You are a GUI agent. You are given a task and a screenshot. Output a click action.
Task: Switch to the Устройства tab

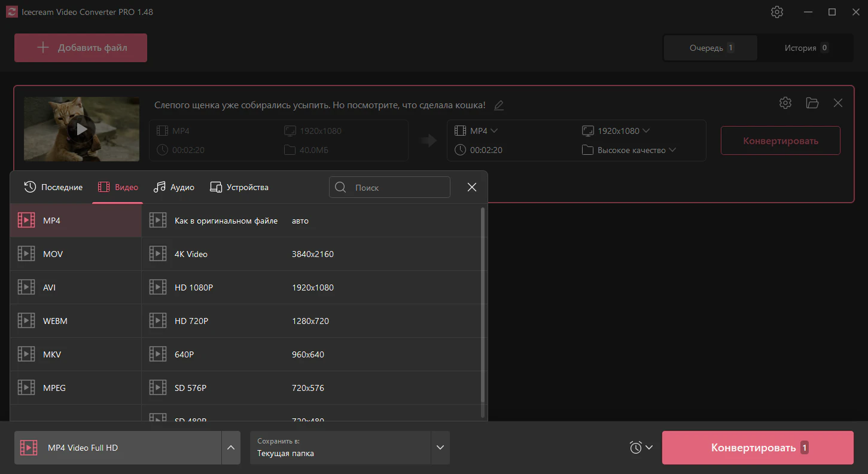pyautogui.click(x=239, y=187)
